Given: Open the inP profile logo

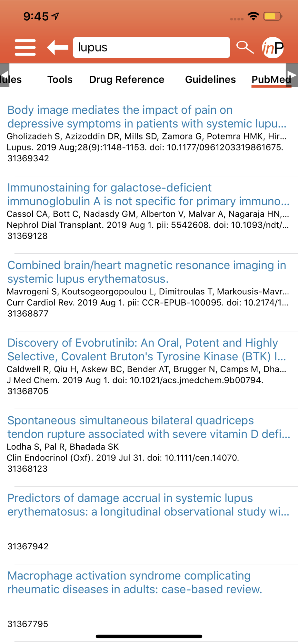Looking at the screenshot, I should (273, 48).
